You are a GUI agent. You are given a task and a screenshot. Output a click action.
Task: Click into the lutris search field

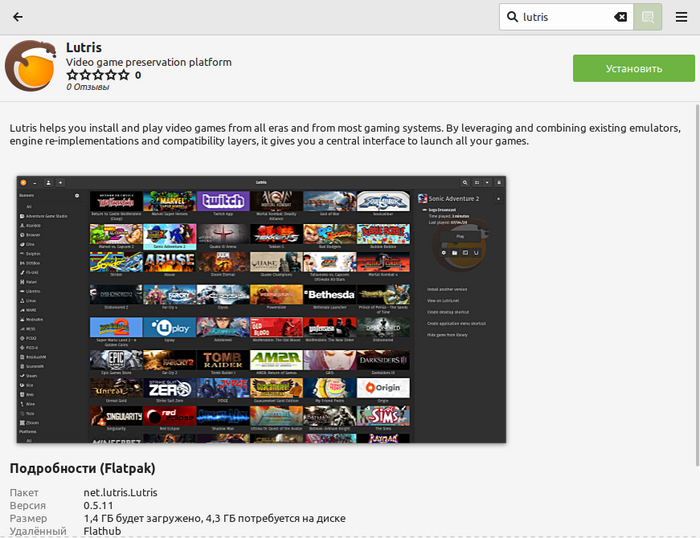(566, 17)
